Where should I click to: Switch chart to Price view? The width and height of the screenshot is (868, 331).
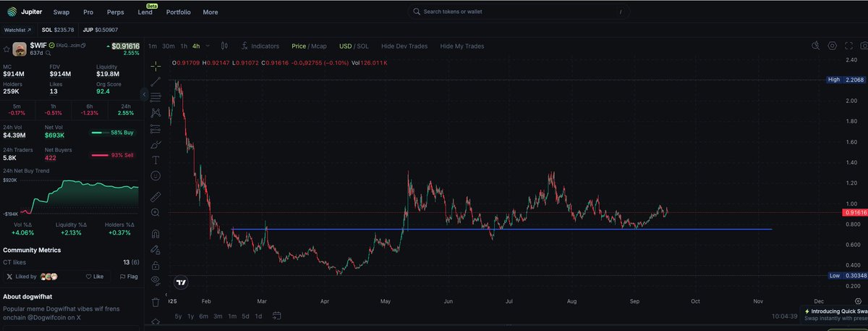[299, 46]
